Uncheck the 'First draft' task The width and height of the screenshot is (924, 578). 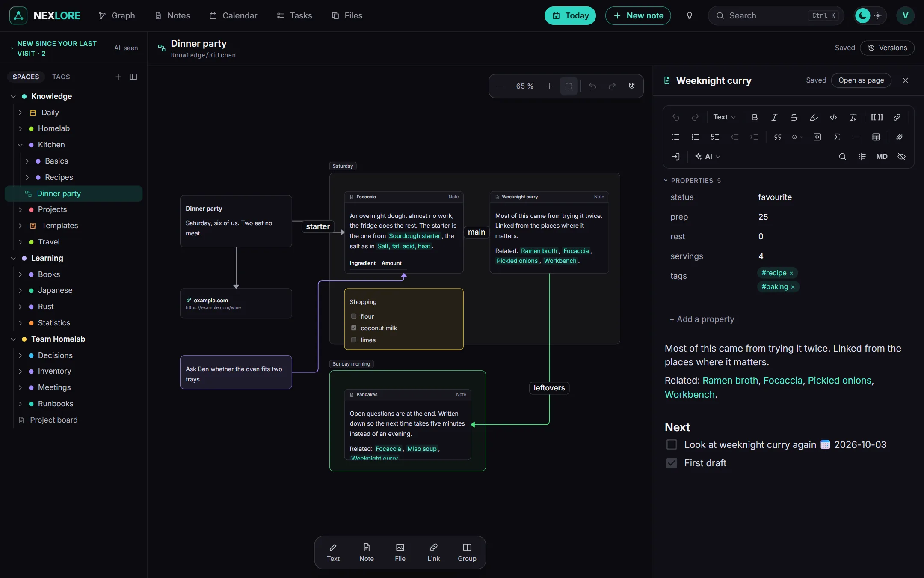(x=672, y=463)
